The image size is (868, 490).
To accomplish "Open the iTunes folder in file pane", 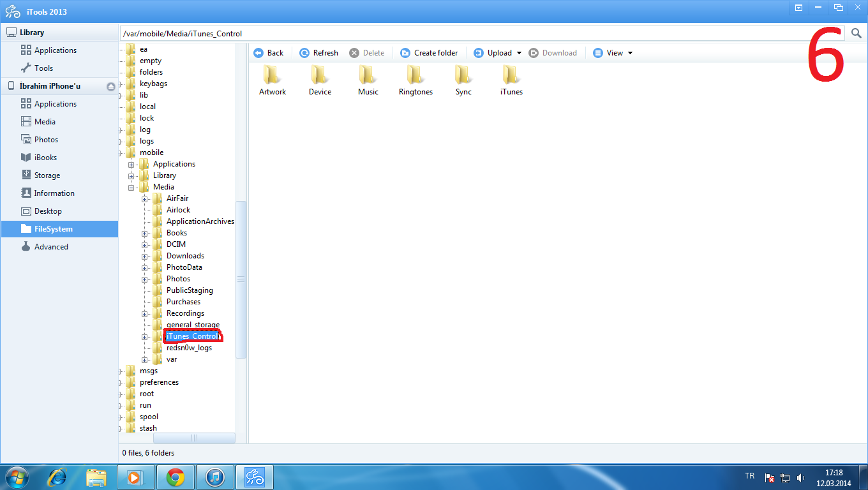I will pyautogui.click(x=511, y=80).
